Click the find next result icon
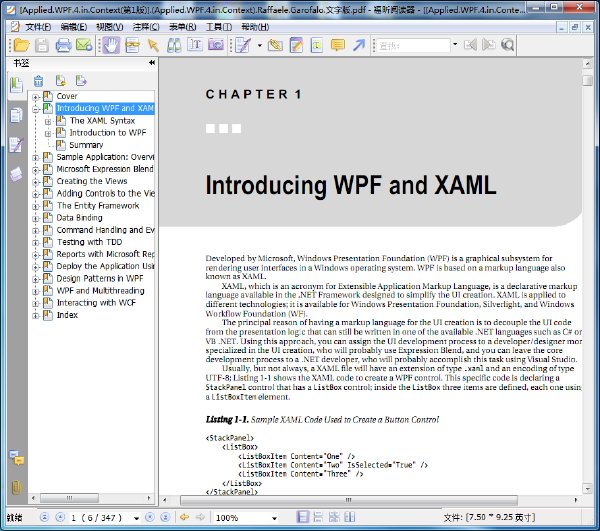The image size is (600, 531). 489,45
